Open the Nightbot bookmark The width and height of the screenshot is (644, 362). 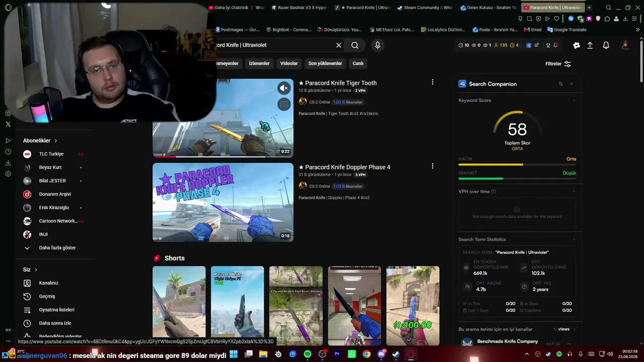pos(289,30)
